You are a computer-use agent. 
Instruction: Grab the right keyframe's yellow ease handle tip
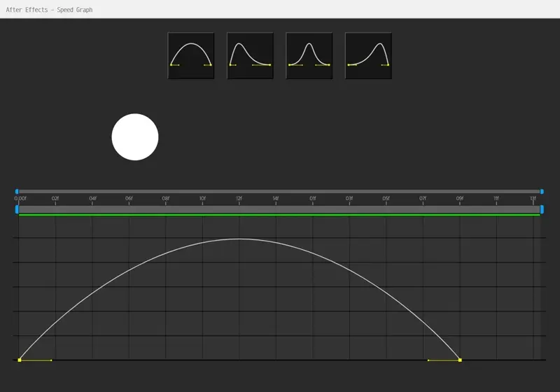pyautogui.click(x=428, y=360)
